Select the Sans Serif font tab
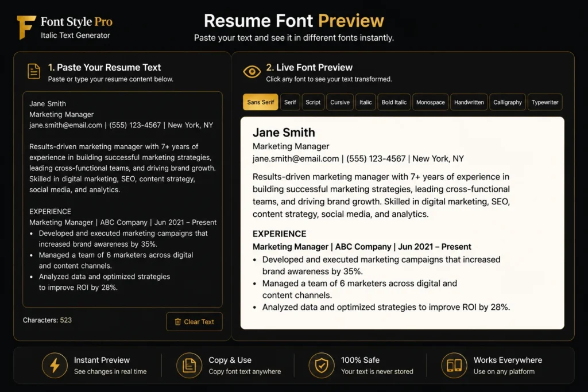The width and height of the screenshot is (588, 392). click(x=261, y=102)
